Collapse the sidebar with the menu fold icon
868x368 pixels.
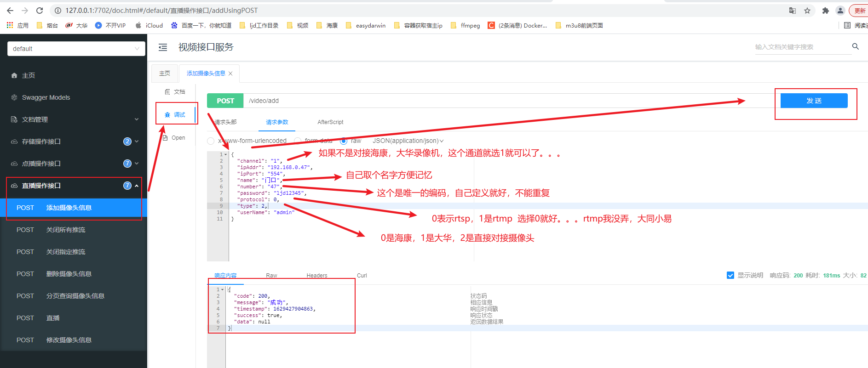pyautogui.click(x=163, y=47)
